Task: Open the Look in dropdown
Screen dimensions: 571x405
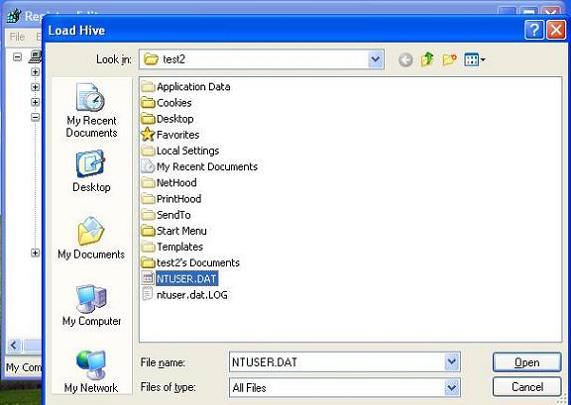Action: (x=376, y=59)
